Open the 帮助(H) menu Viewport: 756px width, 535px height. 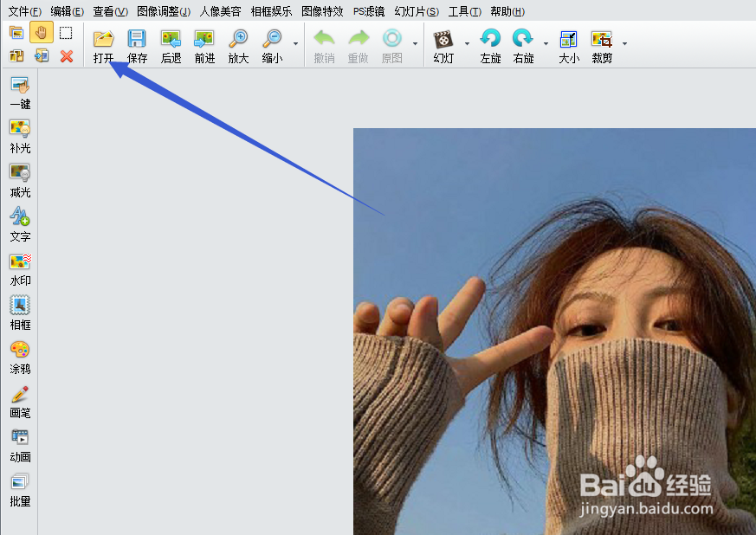pos(507,11)
